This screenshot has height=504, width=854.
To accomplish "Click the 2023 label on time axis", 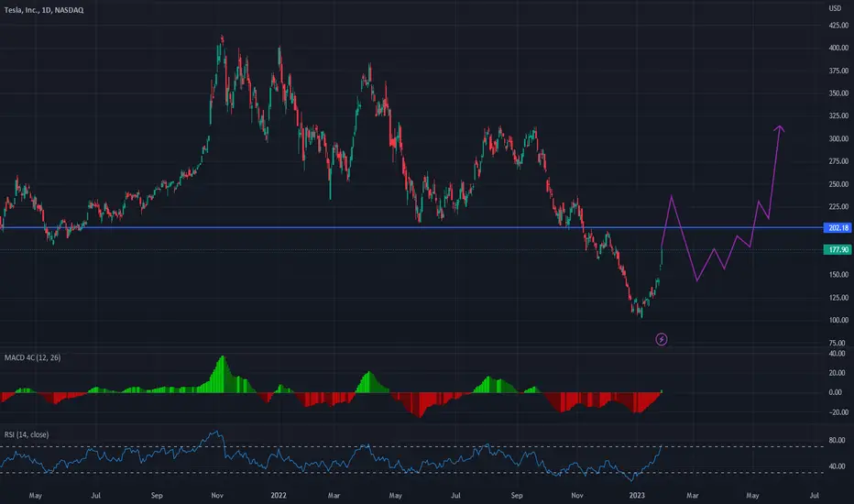I will [x=637, y=495].
